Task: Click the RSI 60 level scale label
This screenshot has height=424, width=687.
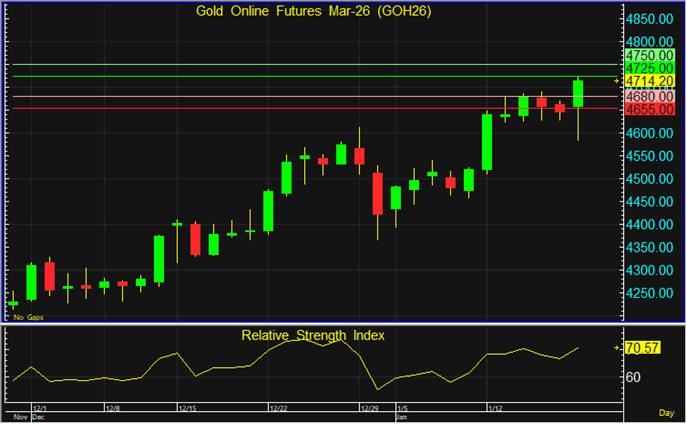Action: point(633,377)
